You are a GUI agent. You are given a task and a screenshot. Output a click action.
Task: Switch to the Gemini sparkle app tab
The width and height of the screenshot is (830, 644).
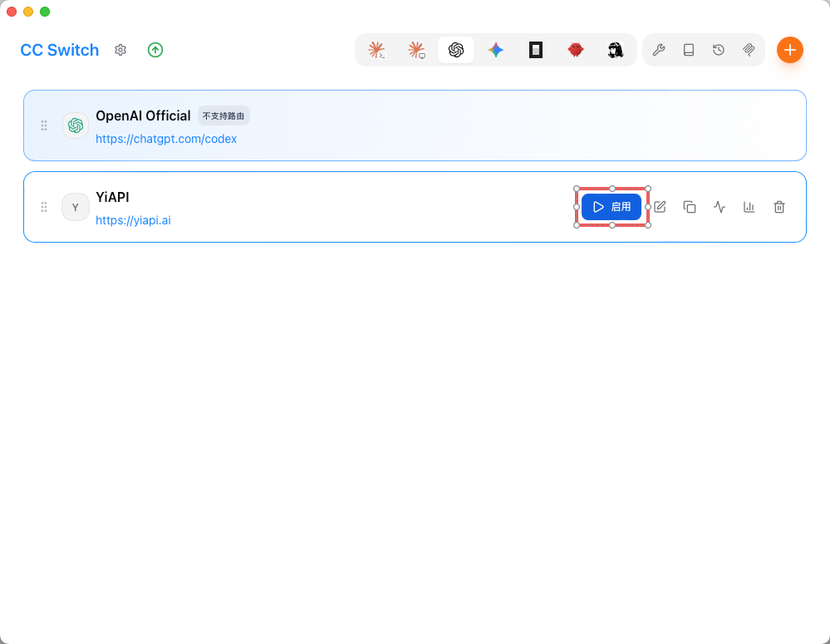tap(496, 50)
